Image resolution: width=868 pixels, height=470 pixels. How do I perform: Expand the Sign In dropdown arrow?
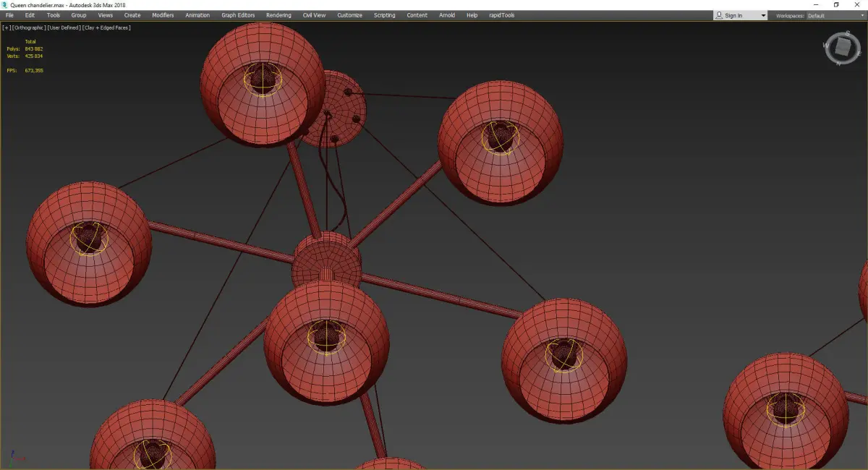[763, 15]
